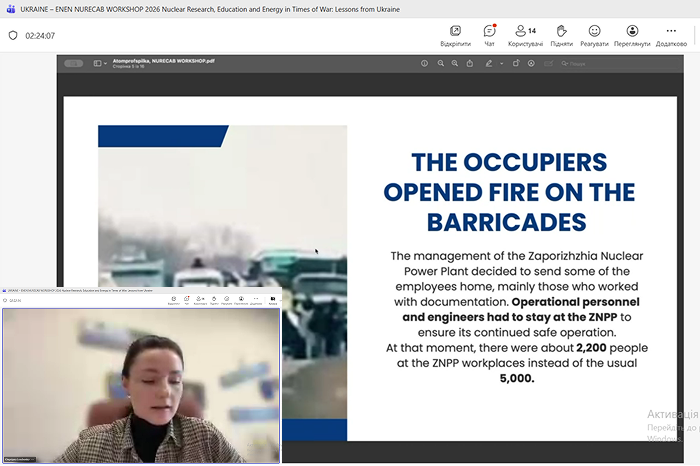Open the More actions menu (Додатково)
The image size is (700, 466).
coord(671,35)
